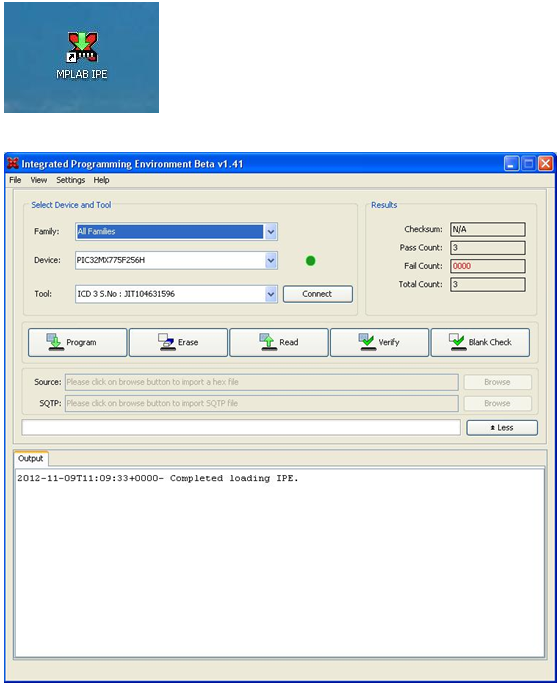Click the Read button's upload arrow icon
Image resolution: width=557 pixels, height=686 pixels.
[x=268, y=342]
